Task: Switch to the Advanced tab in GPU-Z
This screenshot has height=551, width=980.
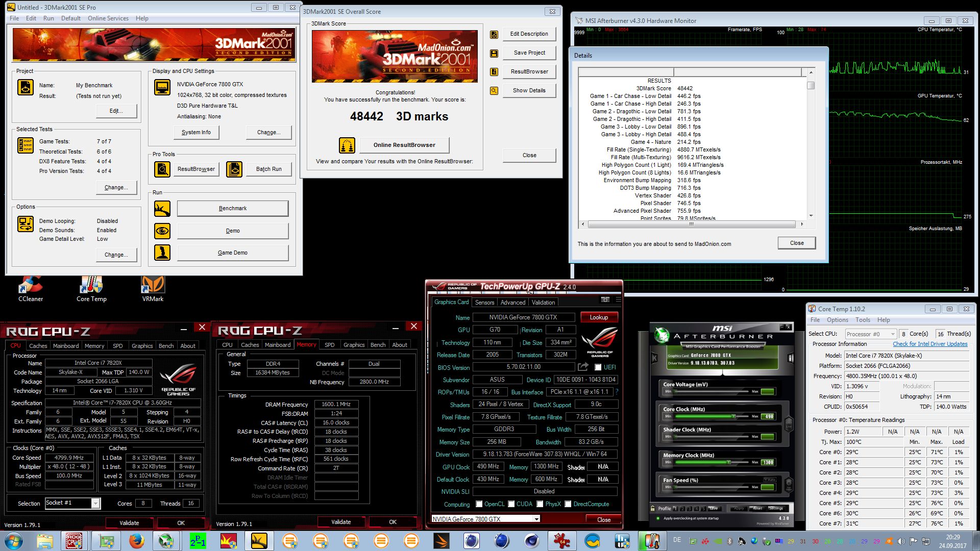Action: 513,303
